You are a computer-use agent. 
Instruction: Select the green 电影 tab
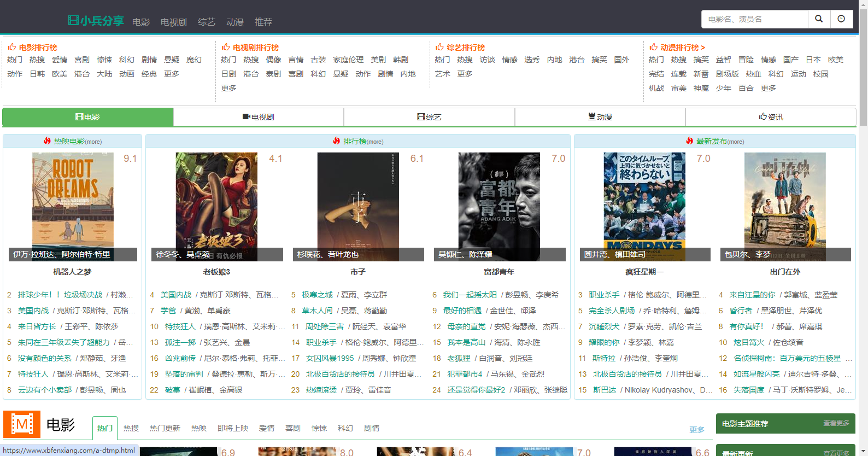coord(88,117)
